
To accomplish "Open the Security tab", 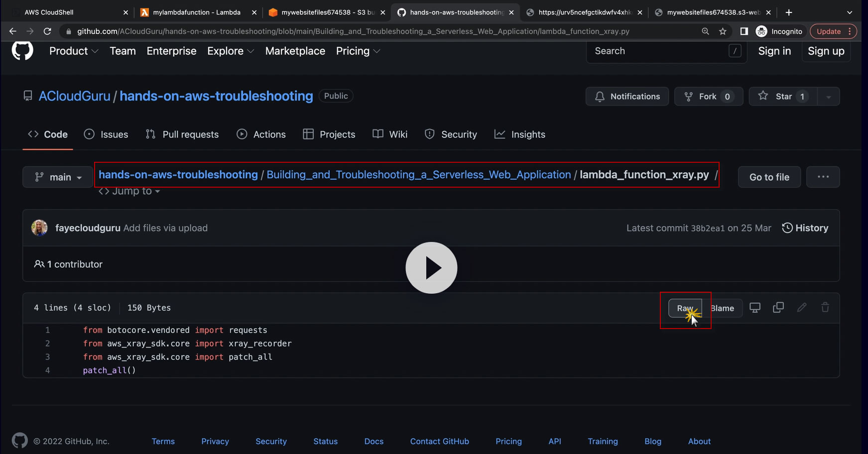I will [451, 134].
